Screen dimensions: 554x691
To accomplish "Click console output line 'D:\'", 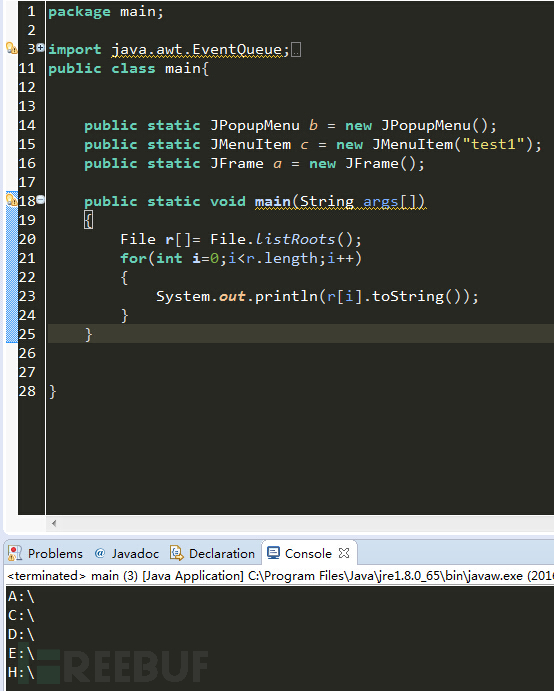I will point(21,635).
